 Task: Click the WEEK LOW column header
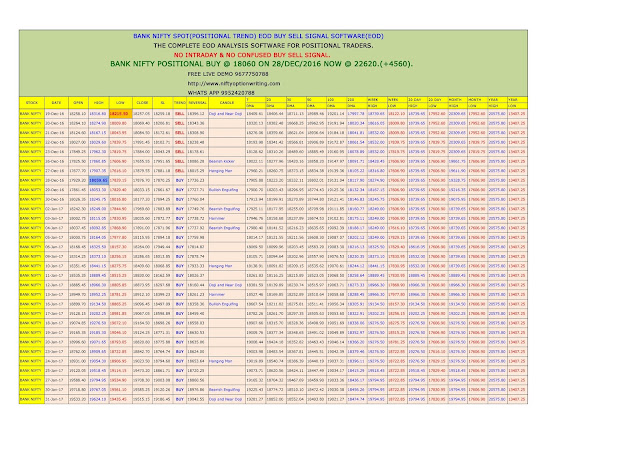click(396, 103)
